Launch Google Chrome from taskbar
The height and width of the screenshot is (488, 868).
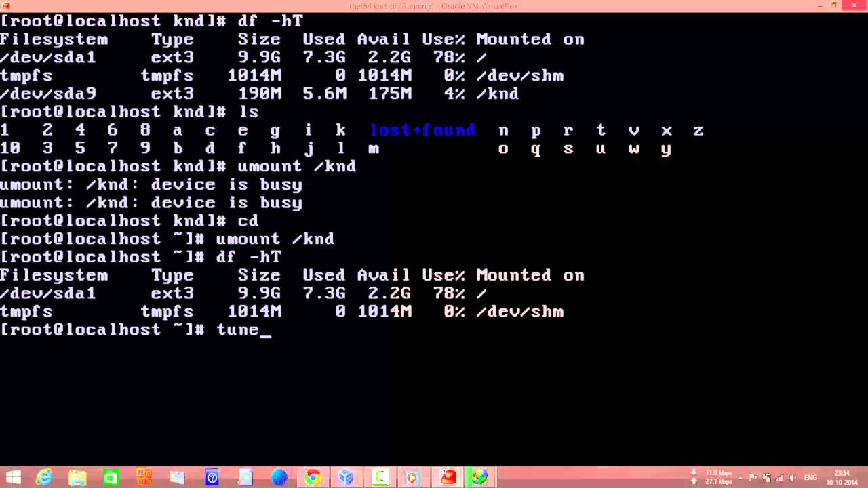click(312, 478)
